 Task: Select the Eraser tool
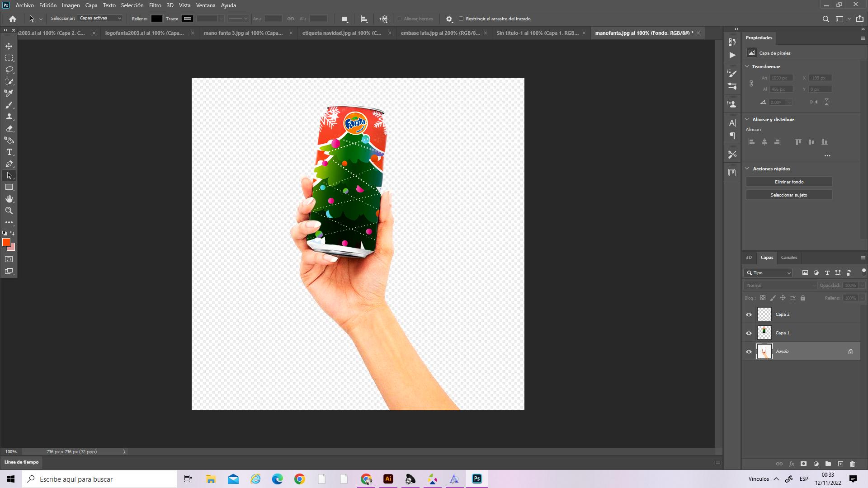point(9,128)
